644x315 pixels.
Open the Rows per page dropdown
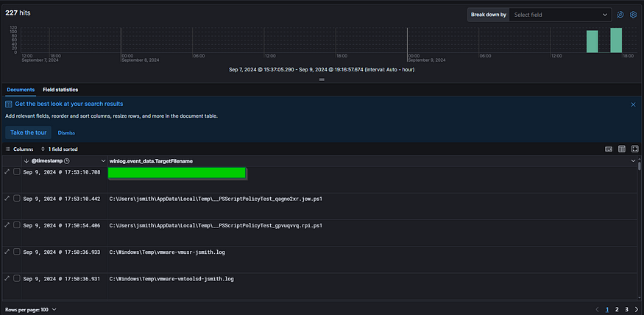pos(30,309)
